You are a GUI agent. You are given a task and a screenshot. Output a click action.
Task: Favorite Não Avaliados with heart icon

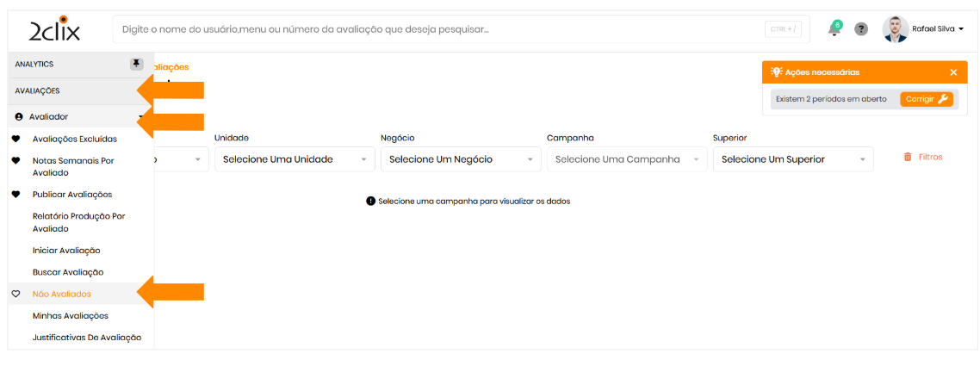[16, 294]
